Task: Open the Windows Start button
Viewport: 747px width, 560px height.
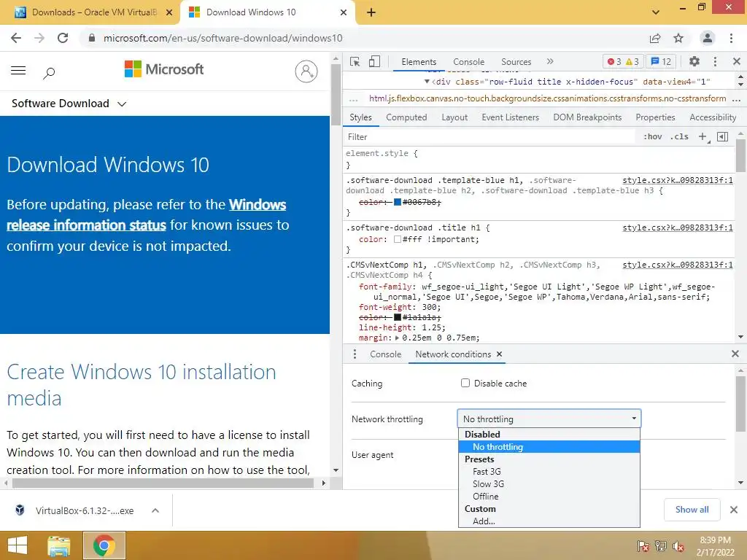Action: pyautogui.click(x=18, y=545)
